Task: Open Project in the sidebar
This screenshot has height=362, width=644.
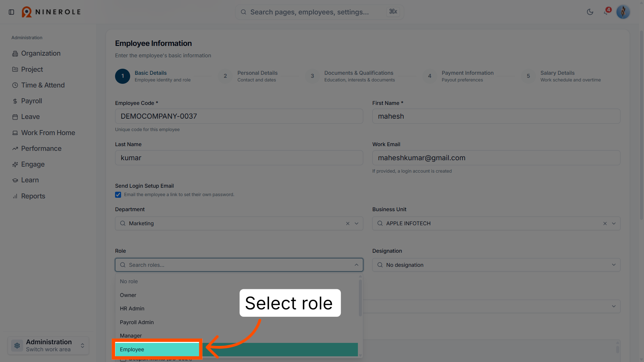Action: 32,69
